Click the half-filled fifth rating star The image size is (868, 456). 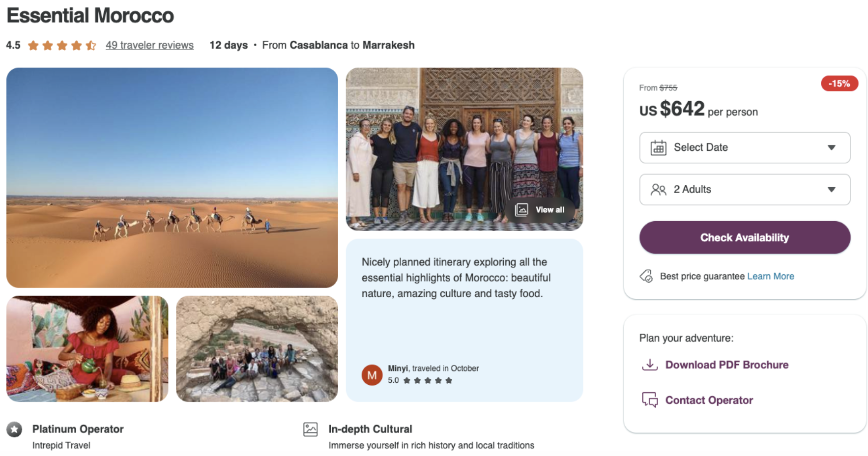pos(90,46)
